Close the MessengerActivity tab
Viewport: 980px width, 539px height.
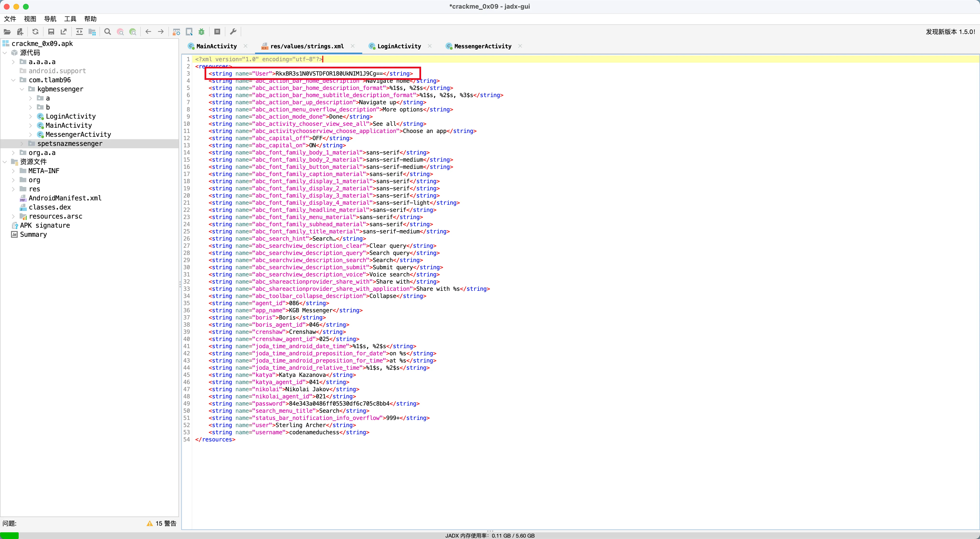point(520,46)
